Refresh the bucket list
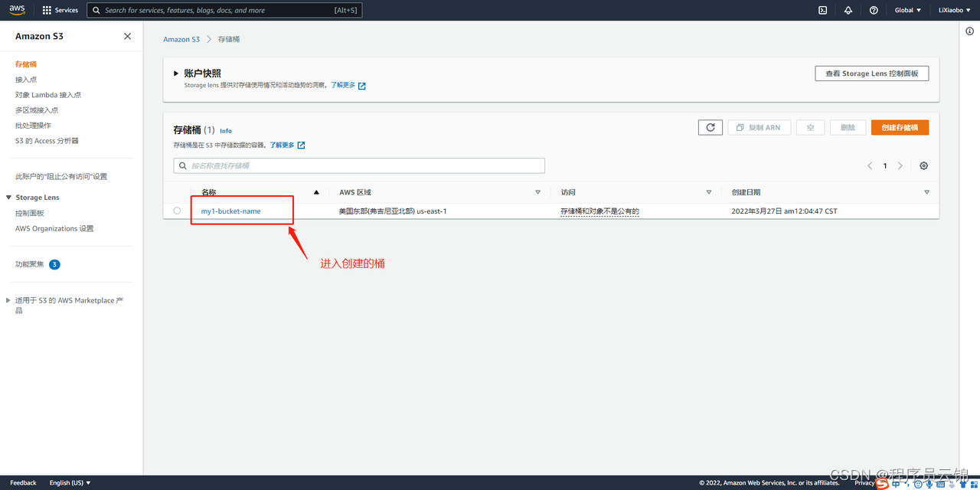 (710, 127)
